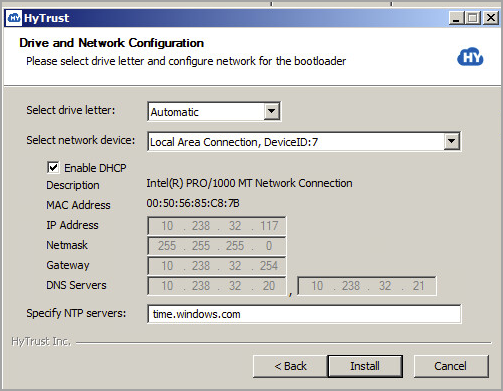Screen dimensions: 503x391
Task: Maximize the HyTrust window
Action: [473, 18]
